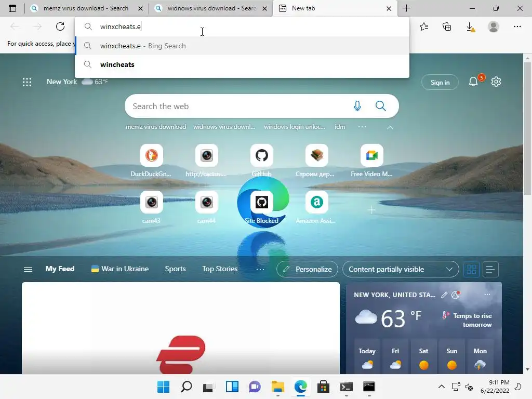Show more recent searches ellipsis

[362, 127]
